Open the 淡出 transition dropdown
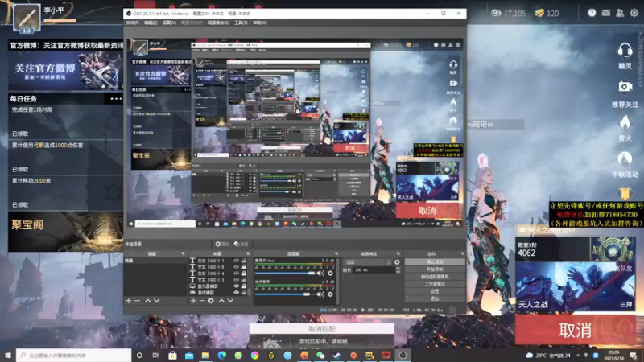Viewport: 644px width, 362px height. pyautogui.click(x=368, y=262)
